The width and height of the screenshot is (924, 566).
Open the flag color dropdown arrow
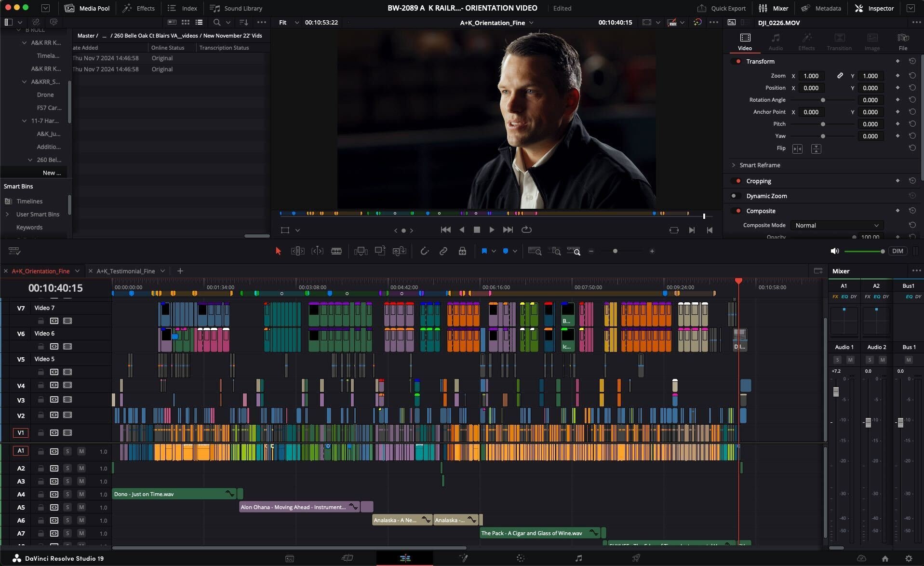tap(494, 251)
